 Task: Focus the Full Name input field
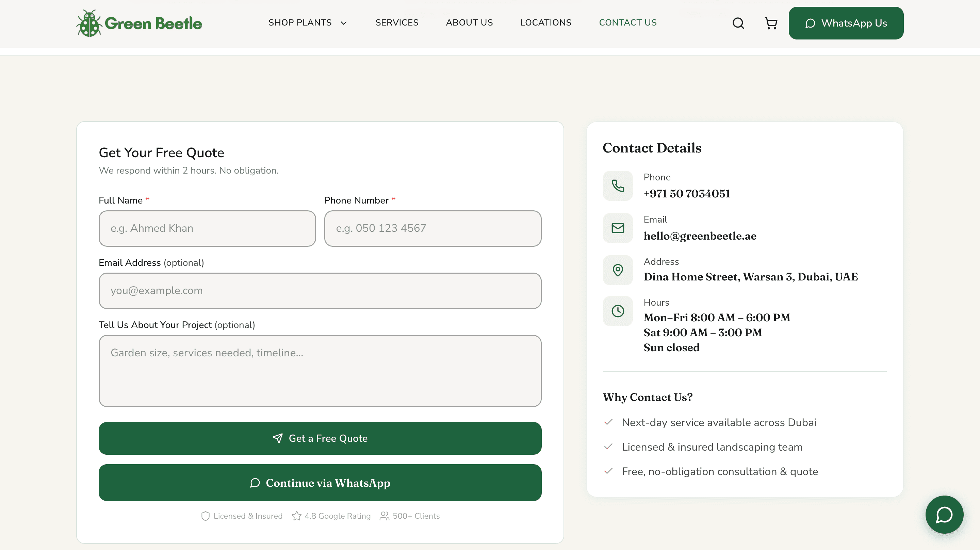pyautogui.click(x=207, y=228)
